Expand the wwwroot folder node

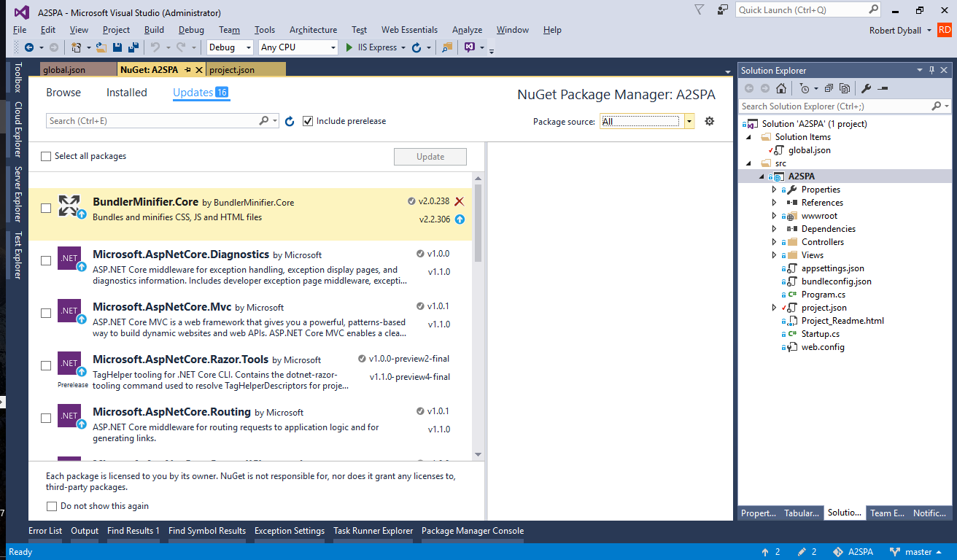tap(774, 216)
